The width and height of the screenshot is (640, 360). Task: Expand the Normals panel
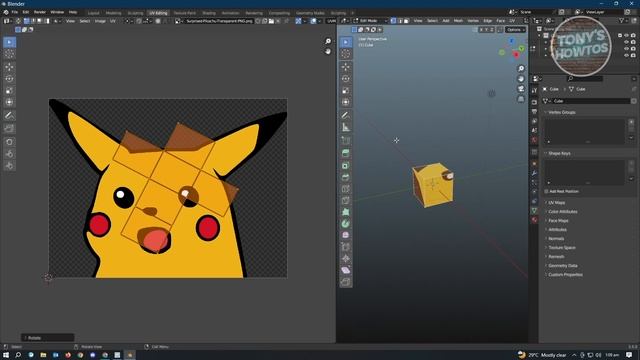point(556,239)
